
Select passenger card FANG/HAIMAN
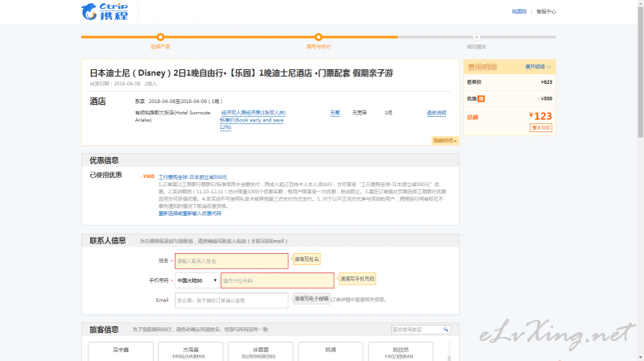tap(191, 351)
